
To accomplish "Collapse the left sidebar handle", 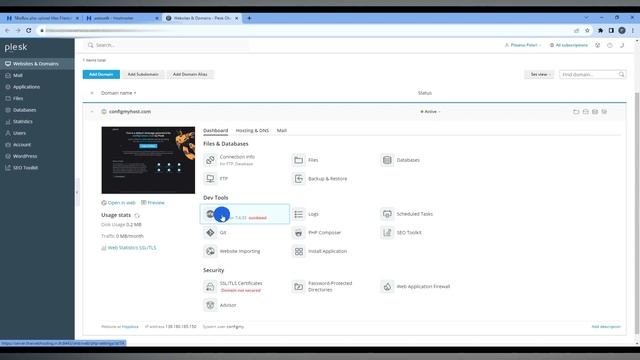I will 77,192.
